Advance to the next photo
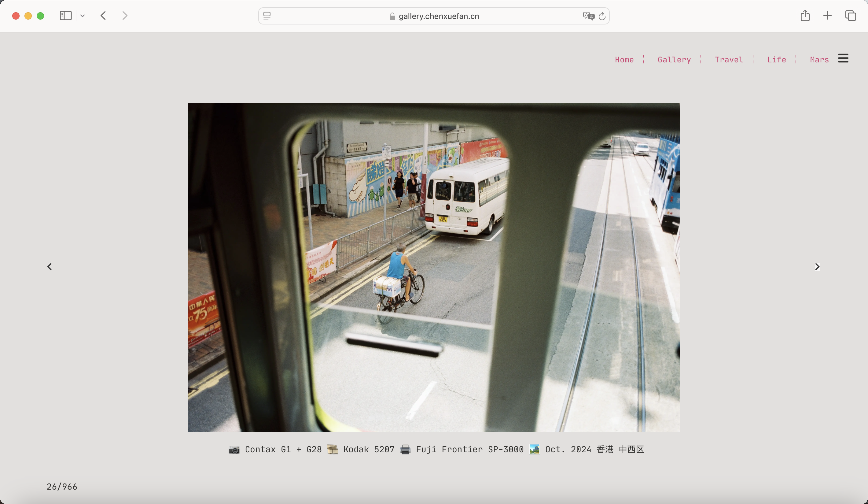This screenshot has height=504, width=868. pyautogui.click(x=817, y=267)
